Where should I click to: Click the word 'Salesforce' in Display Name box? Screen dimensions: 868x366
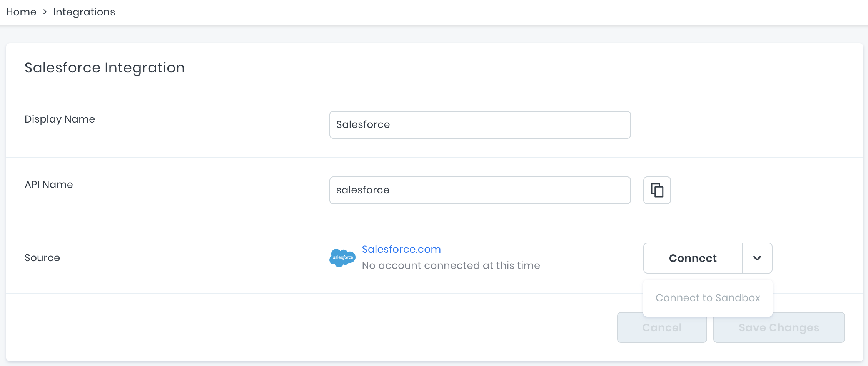[x=363, y=125]
